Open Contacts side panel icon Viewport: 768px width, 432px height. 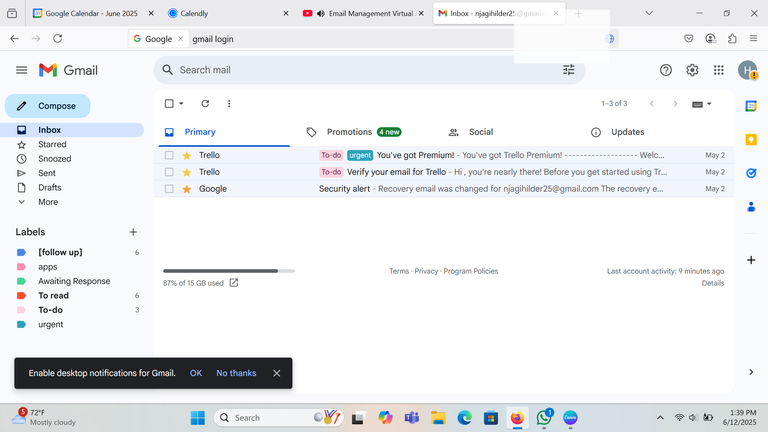point(751,207)
